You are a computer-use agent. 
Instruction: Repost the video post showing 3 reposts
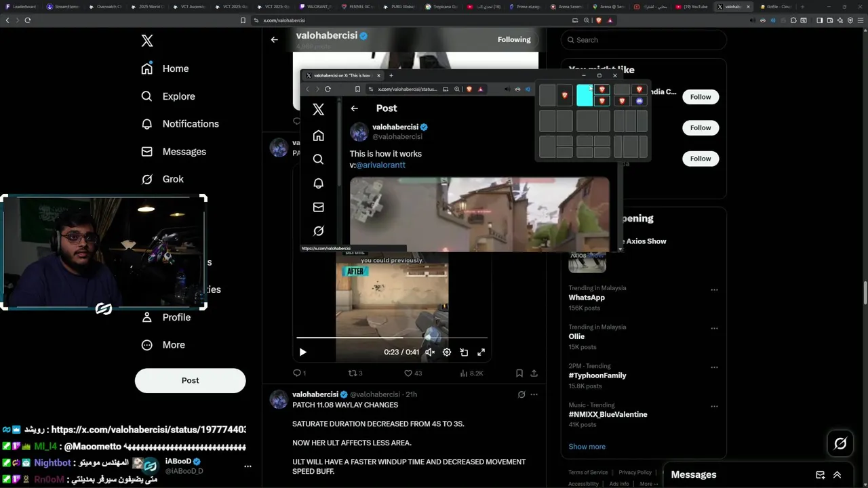coord(355,373)
